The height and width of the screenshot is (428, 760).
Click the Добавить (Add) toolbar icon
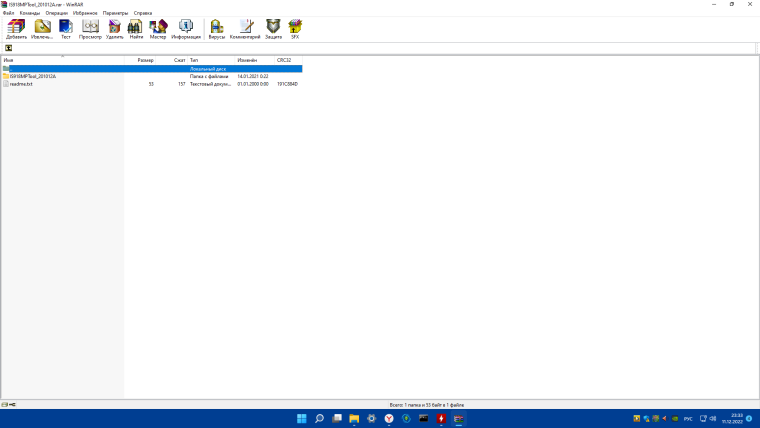16,28
